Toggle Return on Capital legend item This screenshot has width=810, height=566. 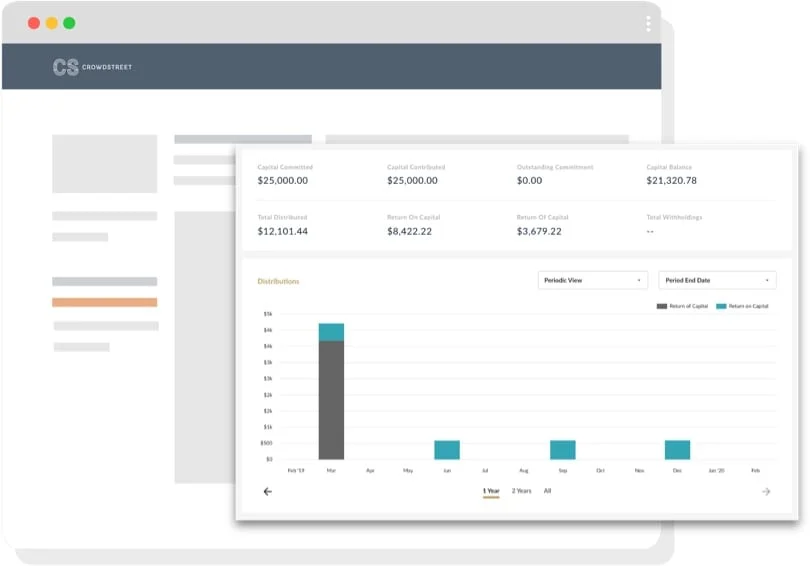point(744,306)
